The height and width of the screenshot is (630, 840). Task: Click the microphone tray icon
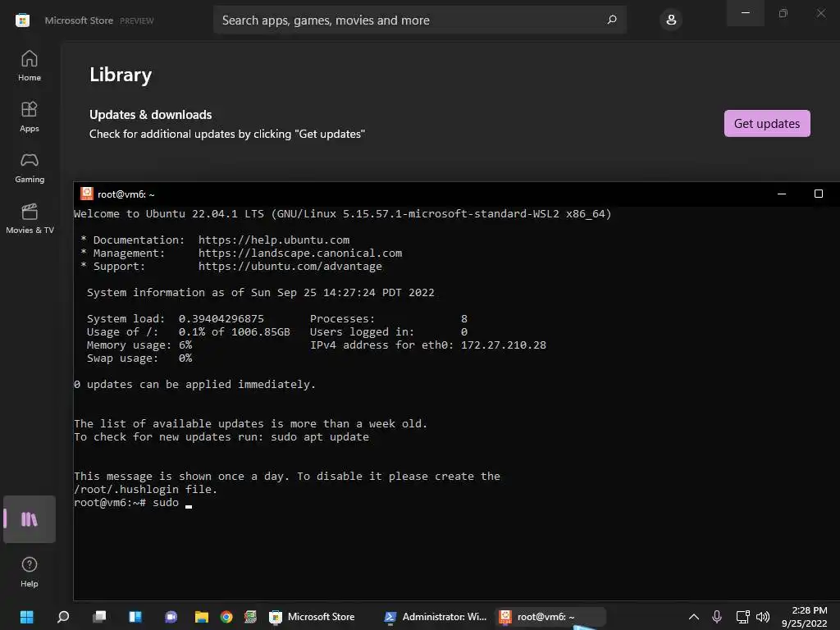coord(717,617)
